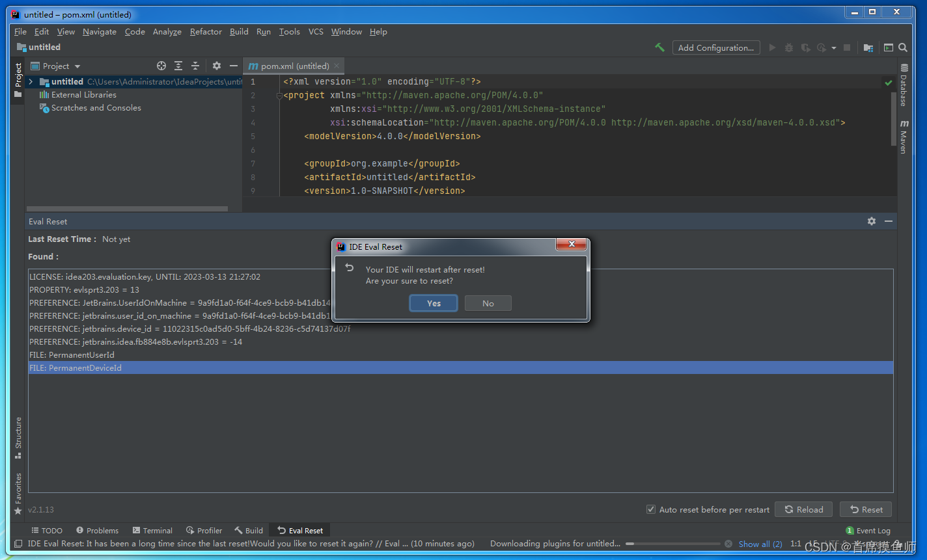The image size is (927, 560).
Task: Open the Build tool window tab
Action: (249, 530)
